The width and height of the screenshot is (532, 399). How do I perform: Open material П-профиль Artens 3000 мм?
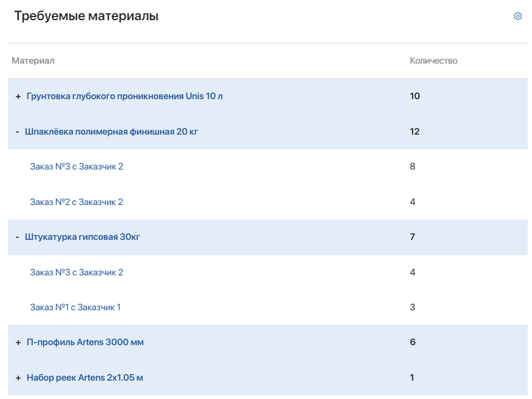pos(85,343)
